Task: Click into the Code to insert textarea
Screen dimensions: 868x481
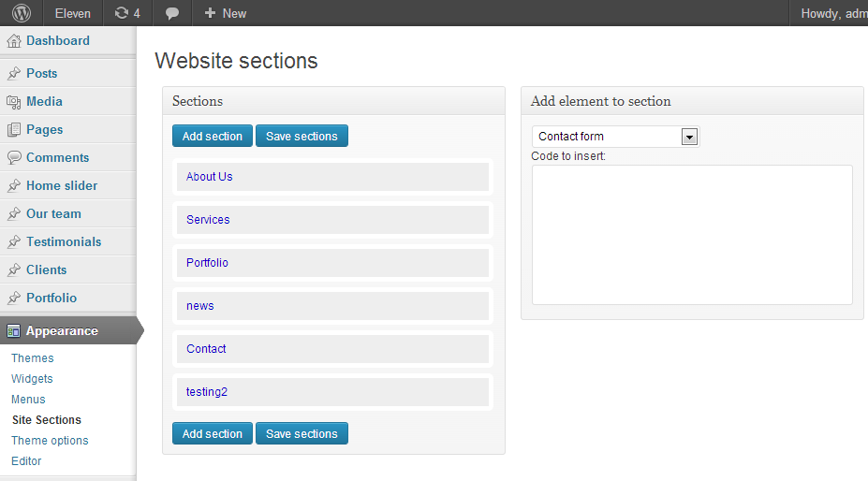Action: point(692,235)
